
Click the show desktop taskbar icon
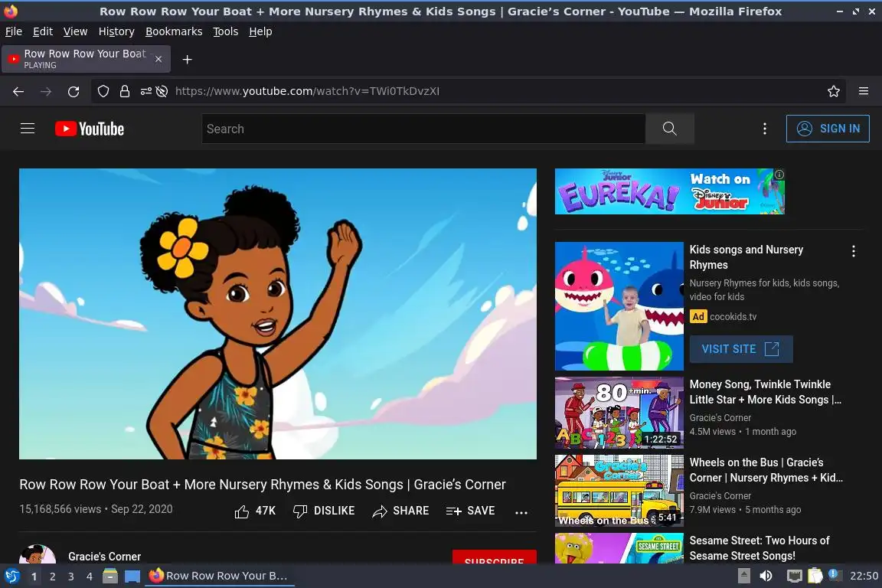(132, 577)
